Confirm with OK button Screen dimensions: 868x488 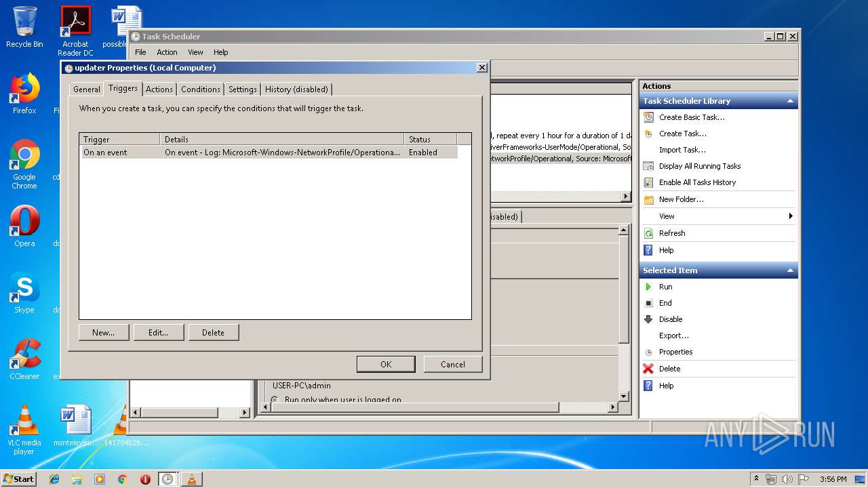pos(386,365)
